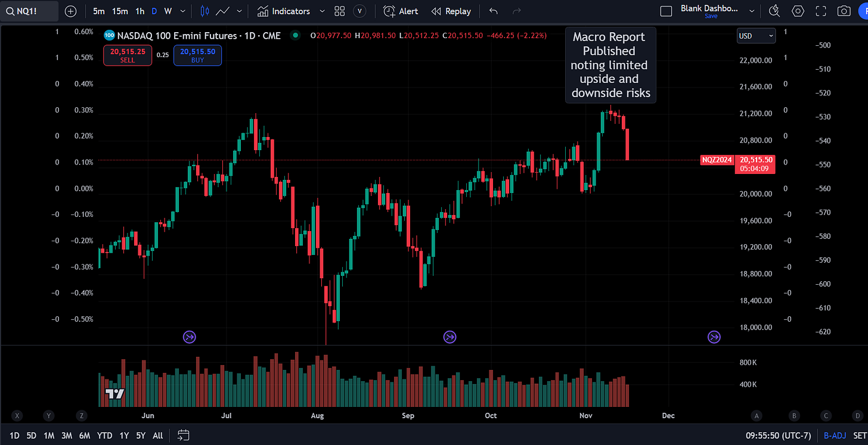This screenshot has width=868, height=445.
Task: Open chart settings hexagon icon
Action: pyautogui.click(x=798, y=11)
